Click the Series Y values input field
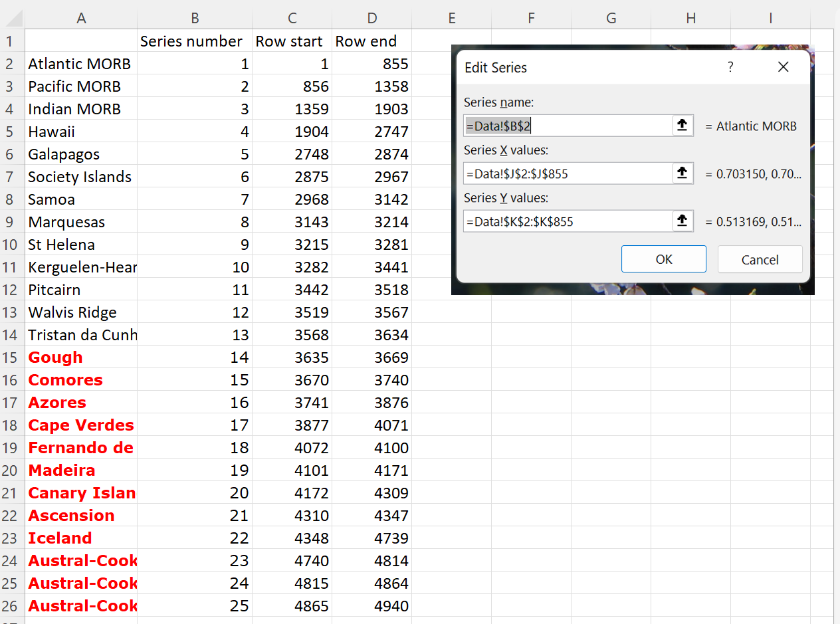This screenshot has width=840, height=624. (x=568, y=221)
